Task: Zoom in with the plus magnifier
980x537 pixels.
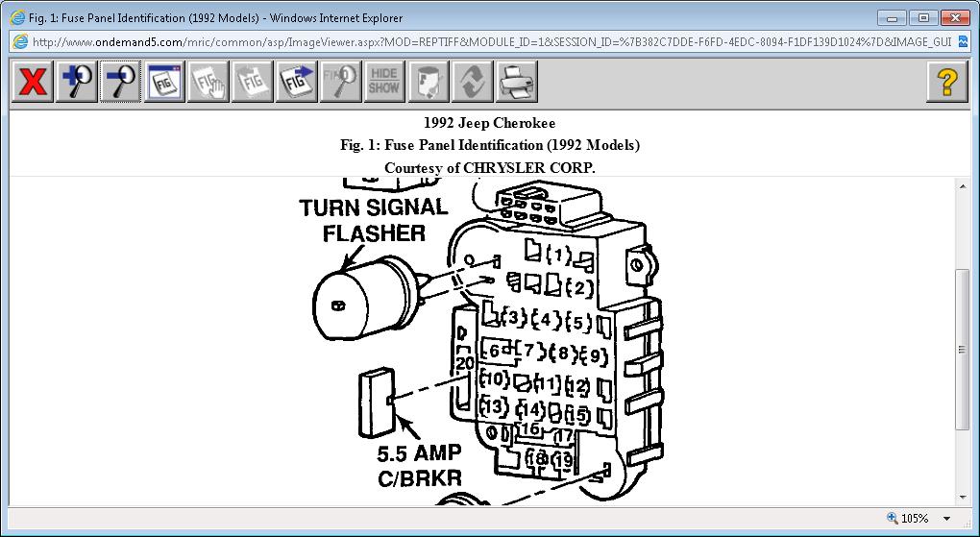Action: (x=76, y=82)
